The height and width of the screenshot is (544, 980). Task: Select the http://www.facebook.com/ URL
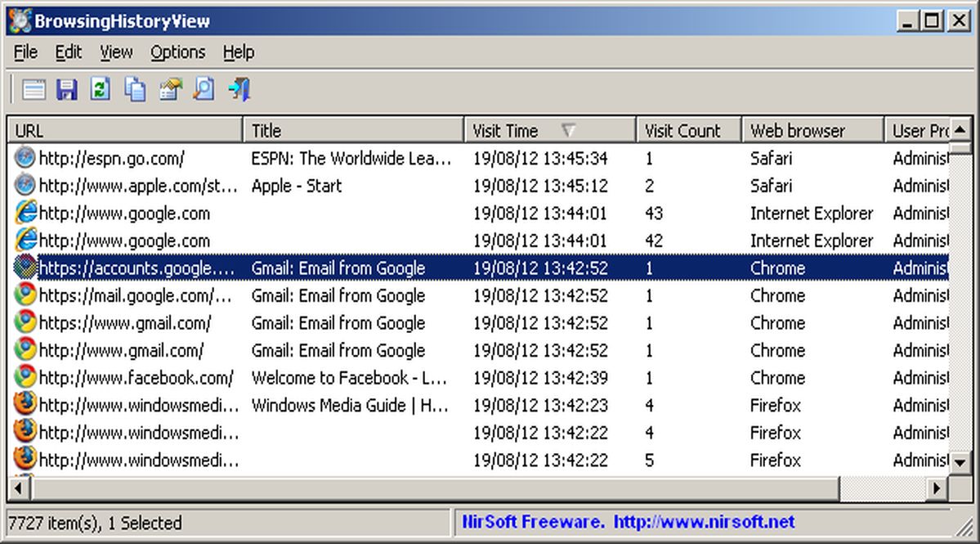coord(136,378)
